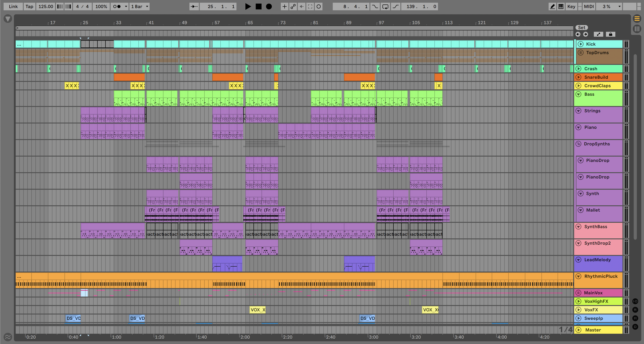Click the Set locator button
Screen dimensions: 644x344
tap(582, 28)
